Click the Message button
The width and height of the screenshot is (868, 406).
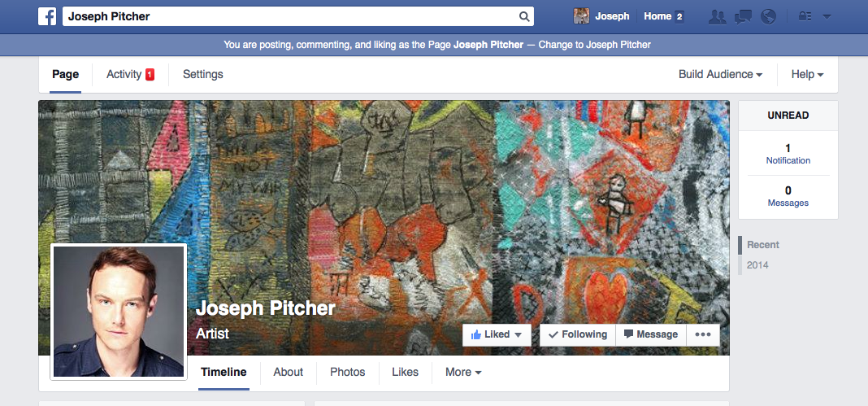tap(651, 334)
